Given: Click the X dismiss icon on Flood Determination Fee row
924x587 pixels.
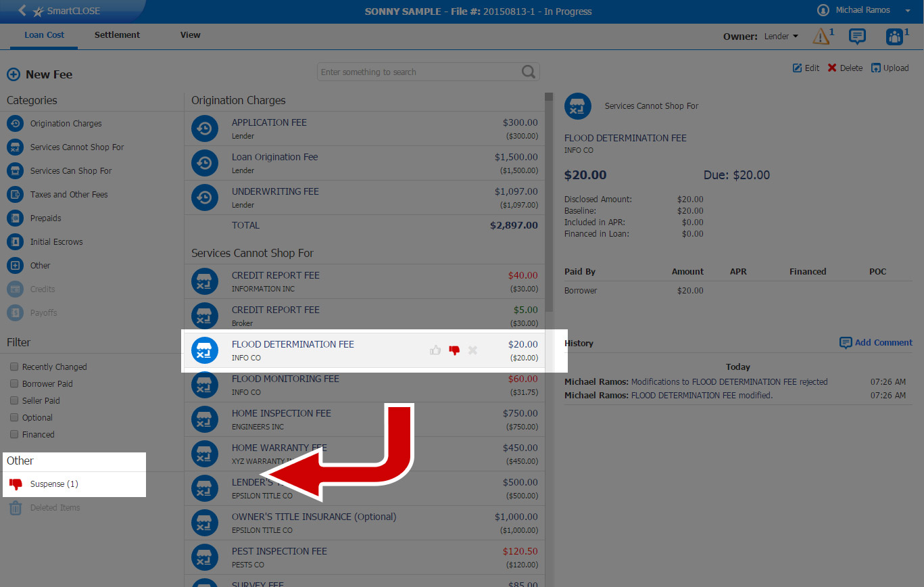Looking at the screenshot, I should pyautogui.click(x=473, y=350).
